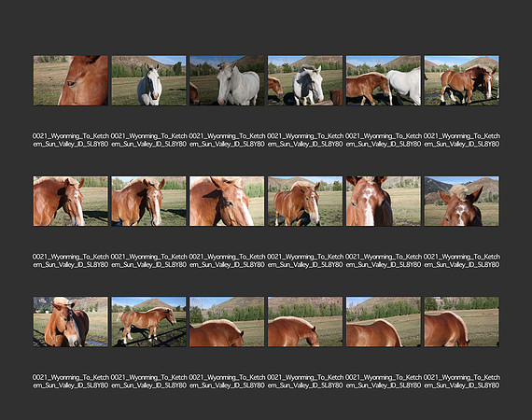The width and height of the screenshot is (532, 420).
Task: Open bottom-row thumbnail of chestnut horse turning its head
Action: [71, 322]
